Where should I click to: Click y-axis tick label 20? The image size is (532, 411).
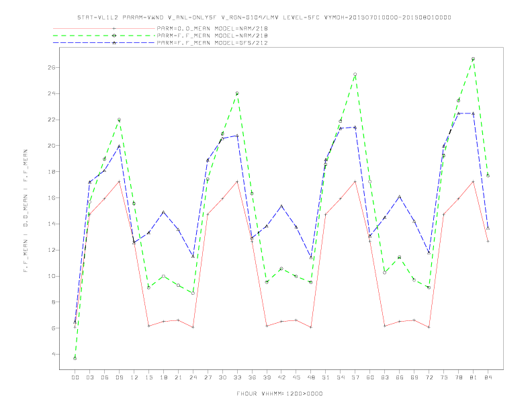pos(51,146)
